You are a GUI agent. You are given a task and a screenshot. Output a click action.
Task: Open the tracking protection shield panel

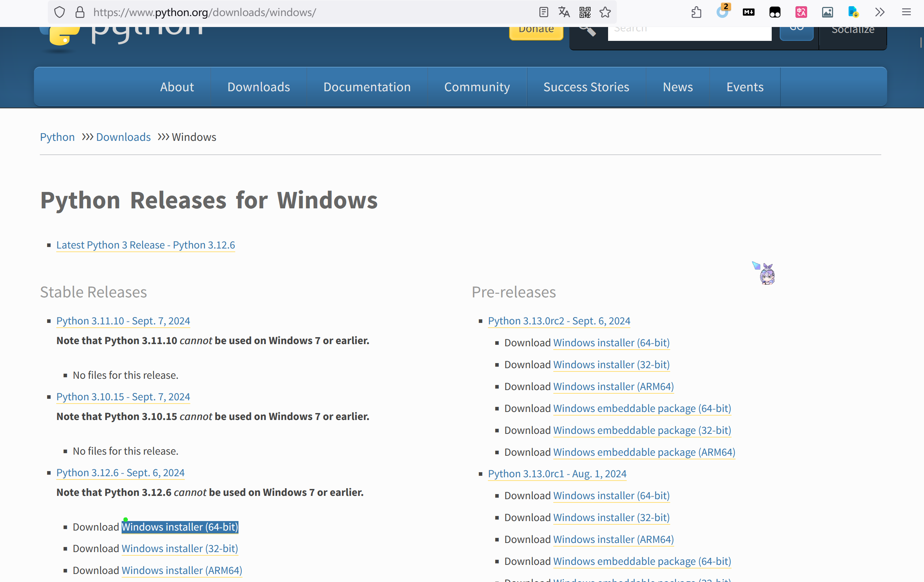60,12
